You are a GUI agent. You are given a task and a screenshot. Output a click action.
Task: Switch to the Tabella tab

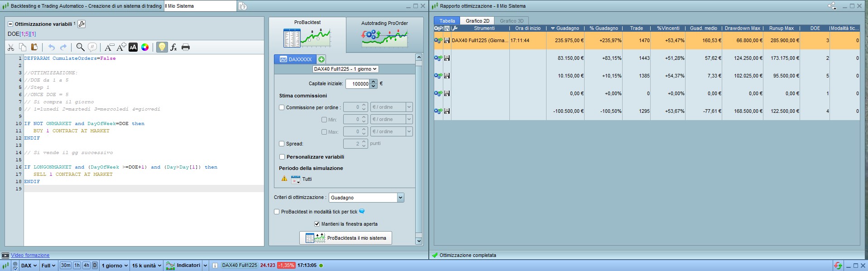point(447,21)
